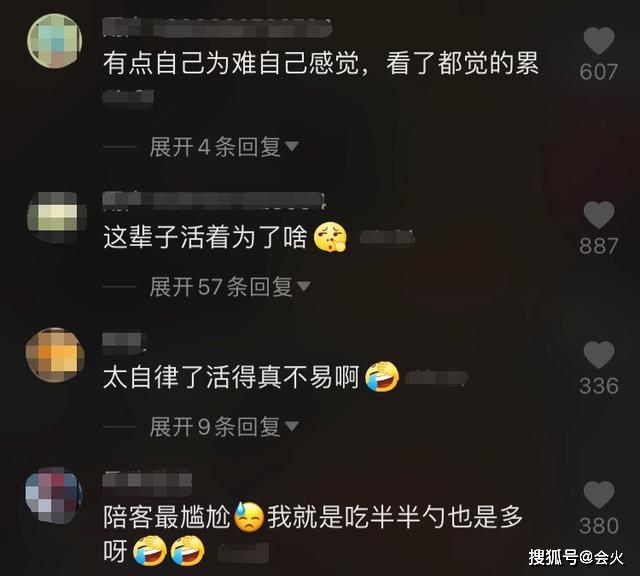Select comment 陪客最尴尬 text

[x=167, y=517]
